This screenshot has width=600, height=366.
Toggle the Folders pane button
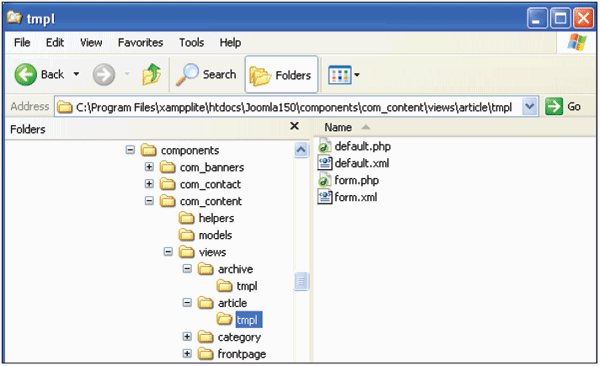[x=281, y=75]
